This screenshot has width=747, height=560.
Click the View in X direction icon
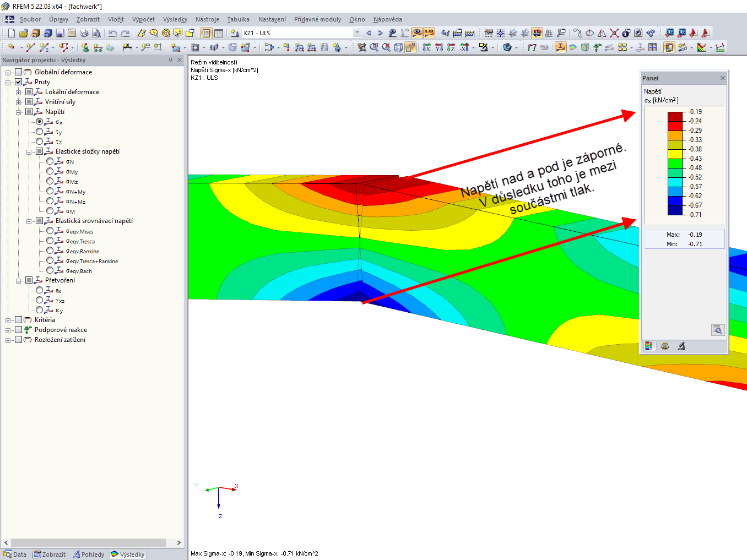pos(427,47)
